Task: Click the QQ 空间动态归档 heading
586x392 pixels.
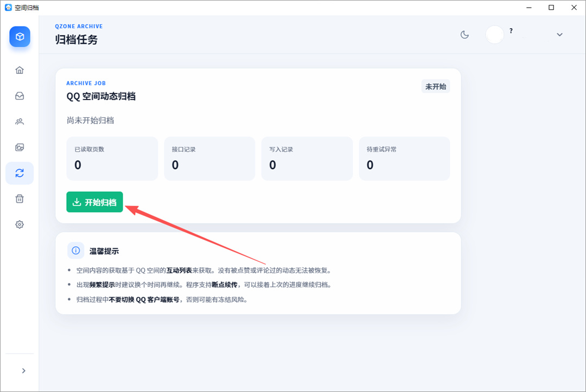Action: 101,97
